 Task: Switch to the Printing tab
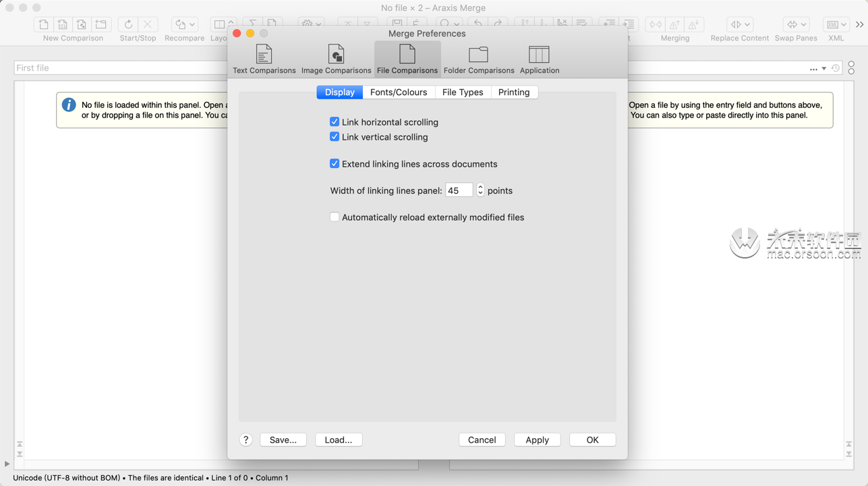[514, 92]
